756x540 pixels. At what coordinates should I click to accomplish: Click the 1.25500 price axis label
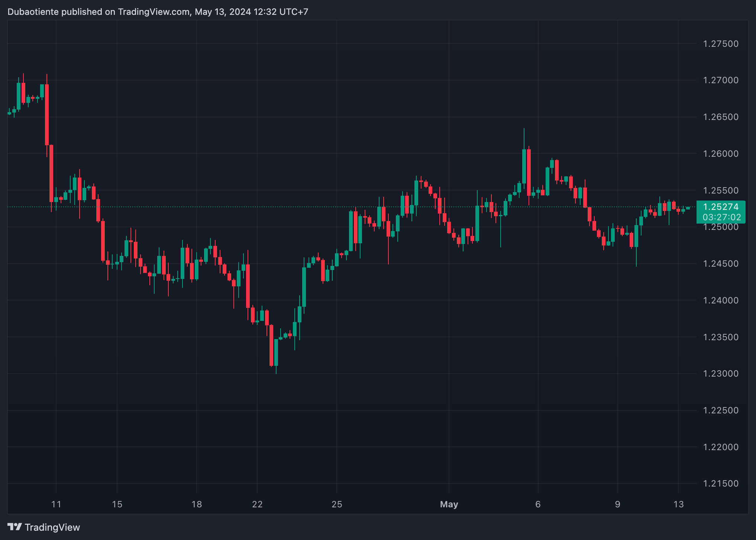pyautogui.click(x=721, y=191)
